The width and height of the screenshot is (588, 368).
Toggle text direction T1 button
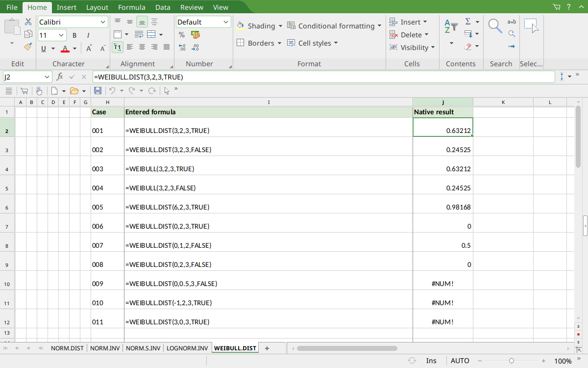coord(117,48)
